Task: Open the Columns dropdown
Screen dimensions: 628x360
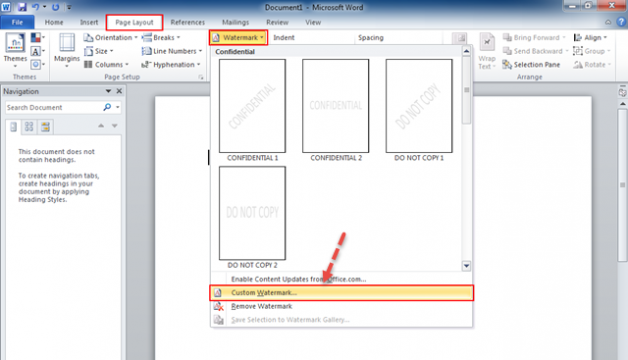Action: pyautogui.click(x=107, y=64)
